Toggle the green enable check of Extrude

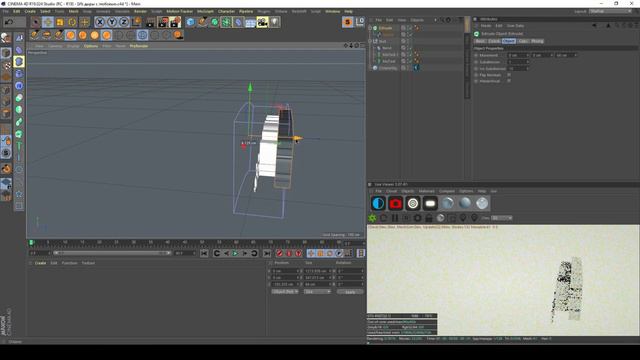tap(410, 28)
